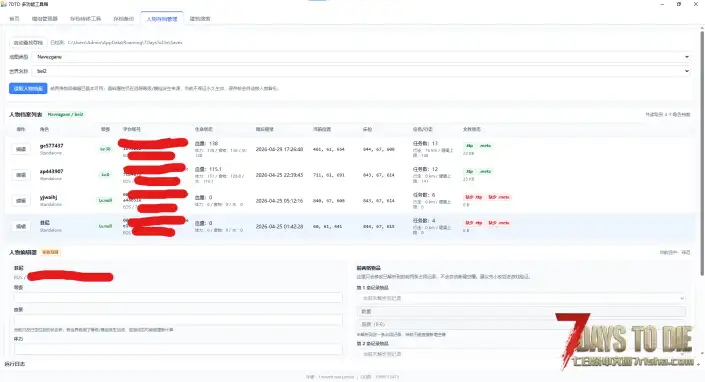Click the green .ttp tag for gc577437
Screen dimensions: 705x382
click(469, 146)
